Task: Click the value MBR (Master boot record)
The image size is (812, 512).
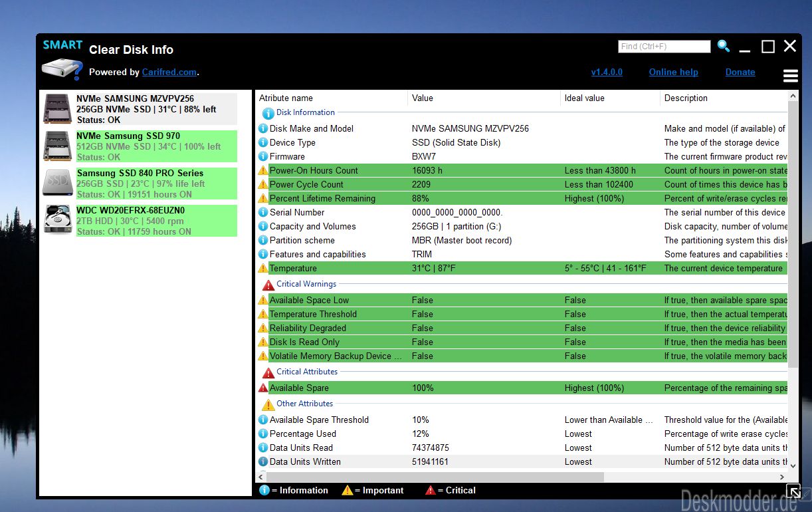Action: 462,240
